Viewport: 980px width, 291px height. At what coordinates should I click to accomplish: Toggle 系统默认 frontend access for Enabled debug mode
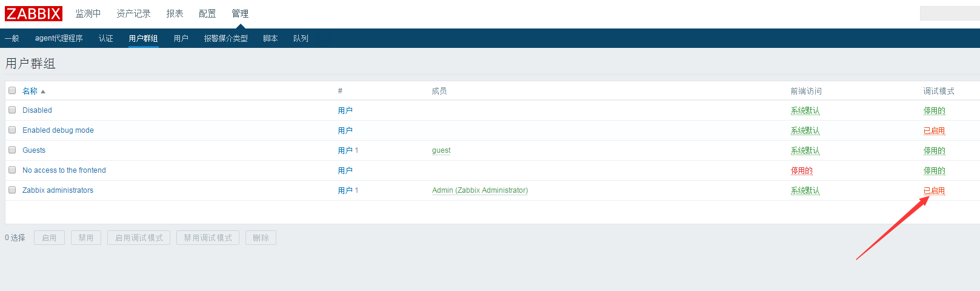click(x=805, y=130)
